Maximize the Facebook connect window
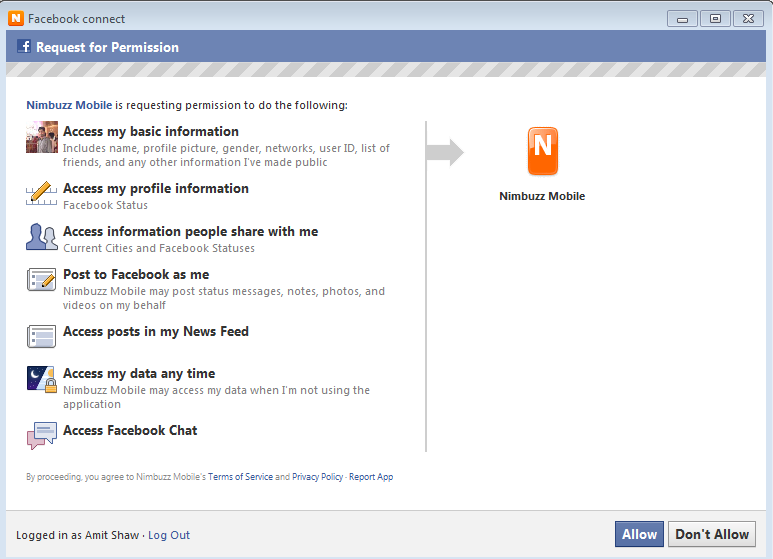Viewport: 773px width, 559px height. click(x=715, y=19)
